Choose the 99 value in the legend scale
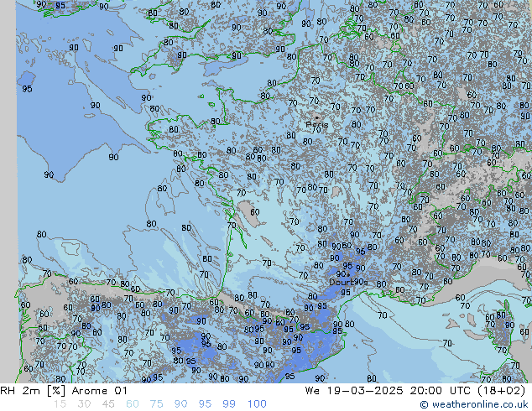The width and height of the screenshot is (532, 411). [x=229, y=404]
